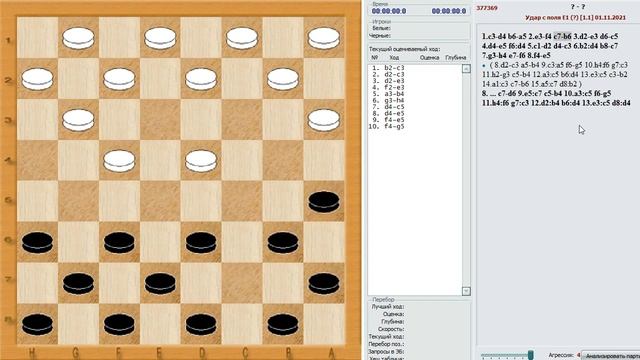The width and height of the screenshot is (640, 360).
Task: Click empty dark square E3 on board
Action: (x=160, y=120)
